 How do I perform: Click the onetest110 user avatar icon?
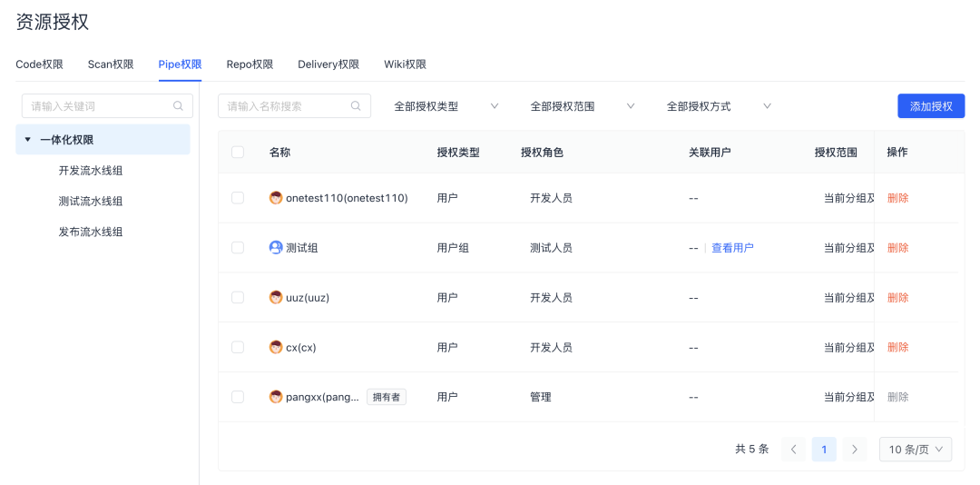pos(276,198)
